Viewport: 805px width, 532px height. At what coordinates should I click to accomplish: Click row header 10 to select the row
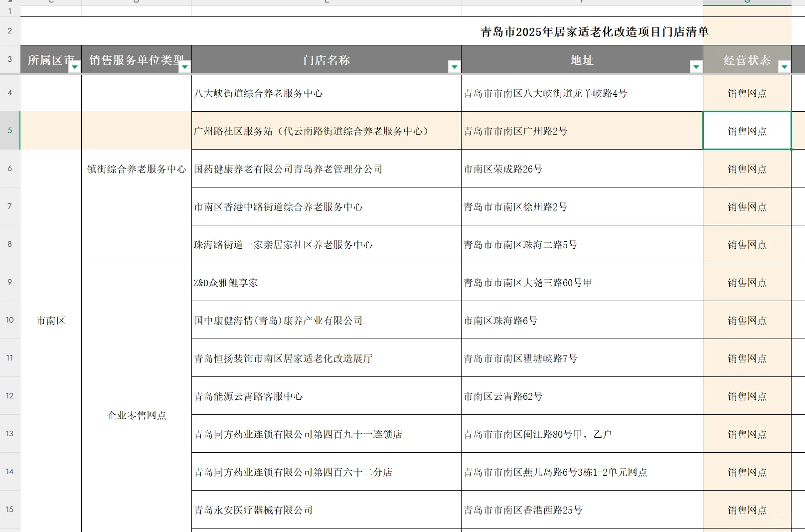click(9, 321)
